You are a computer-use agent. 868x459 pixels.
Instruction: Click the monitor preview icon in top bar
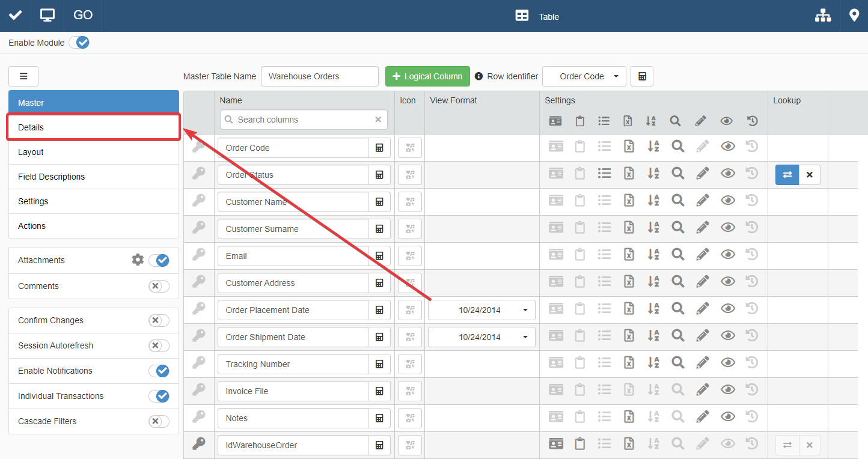click(47, 16)
